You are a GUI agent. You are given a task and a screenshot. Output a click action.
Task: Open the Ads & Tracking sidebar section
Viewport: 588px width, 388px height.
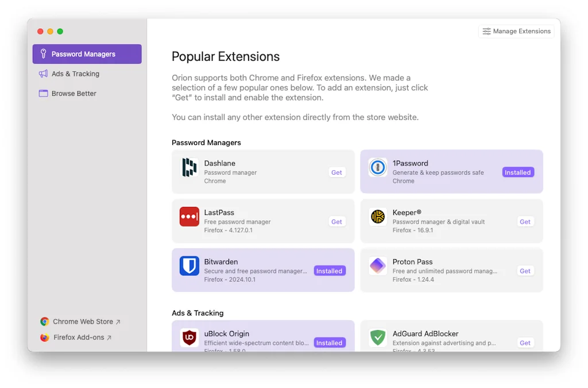[75, 74]
